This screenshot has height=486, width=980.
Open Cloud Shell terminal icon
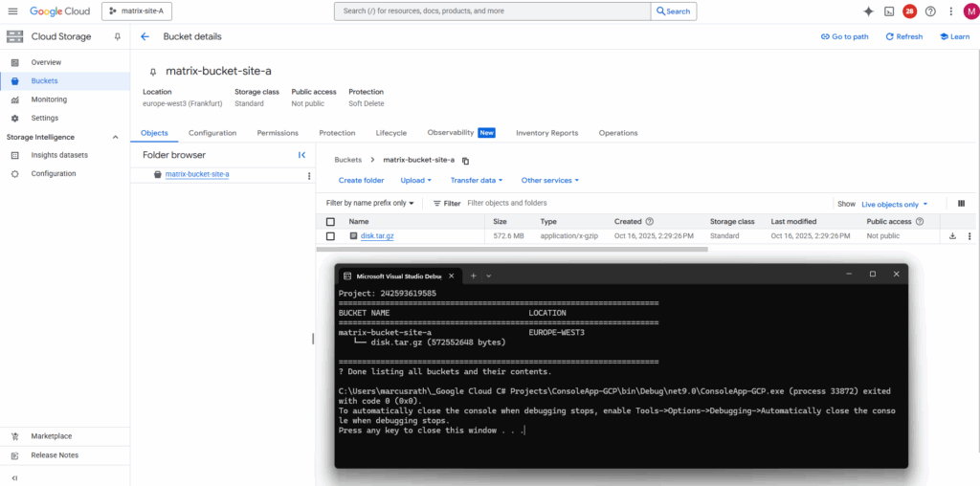(x=889, y=11)
